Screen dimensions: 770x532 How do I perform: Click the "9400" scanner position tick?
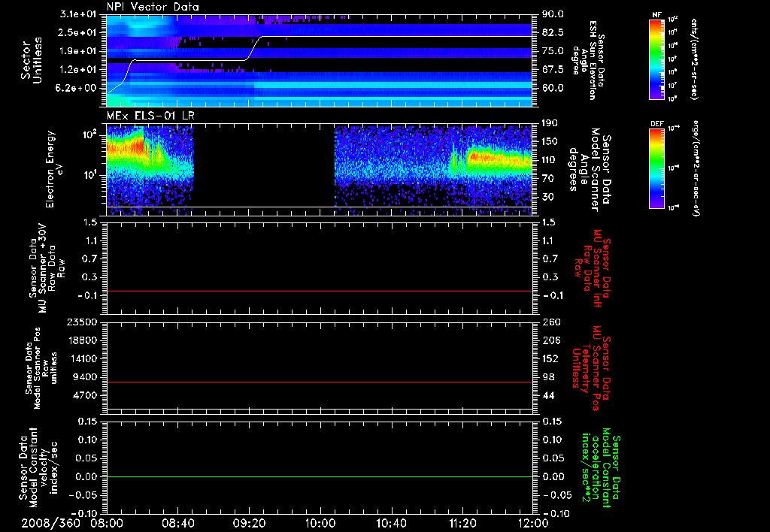pos(86,377)
